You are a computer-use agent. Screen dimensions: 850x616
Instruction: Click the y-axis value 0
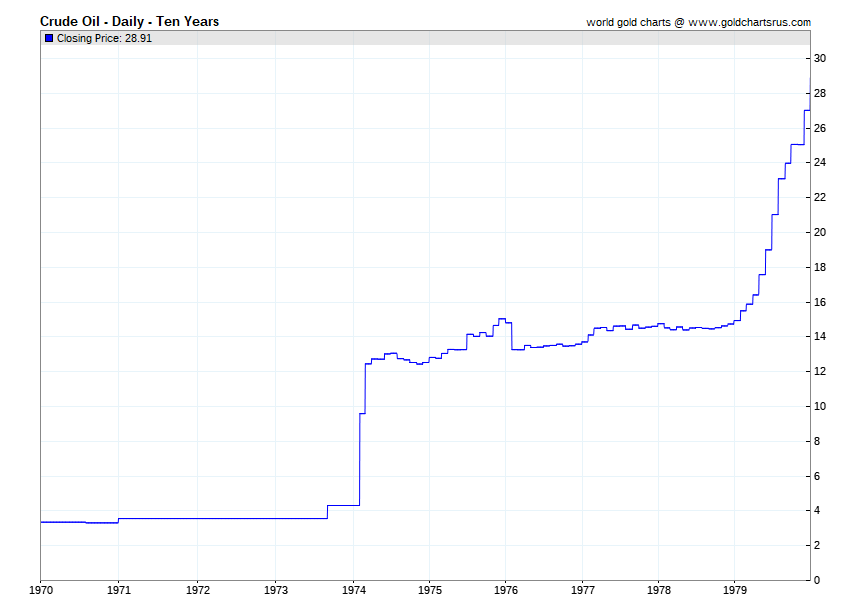[x=817, y=580]
